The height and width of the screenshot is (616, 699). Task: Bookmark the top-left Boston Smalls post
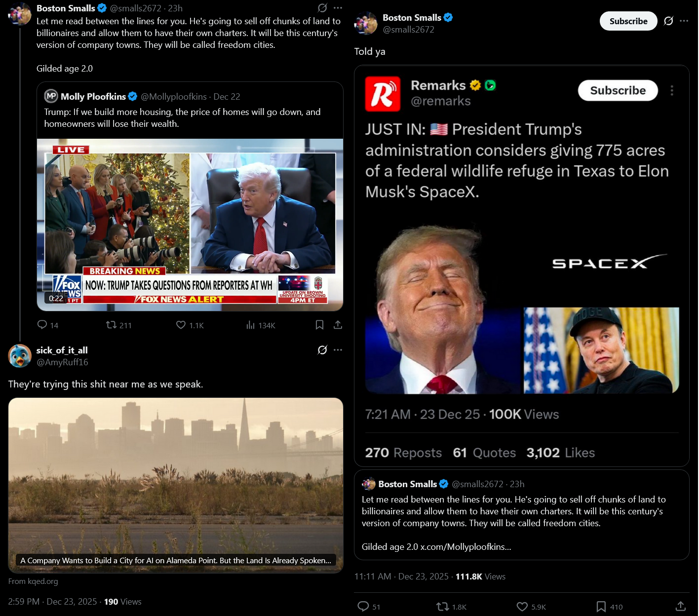320,325
